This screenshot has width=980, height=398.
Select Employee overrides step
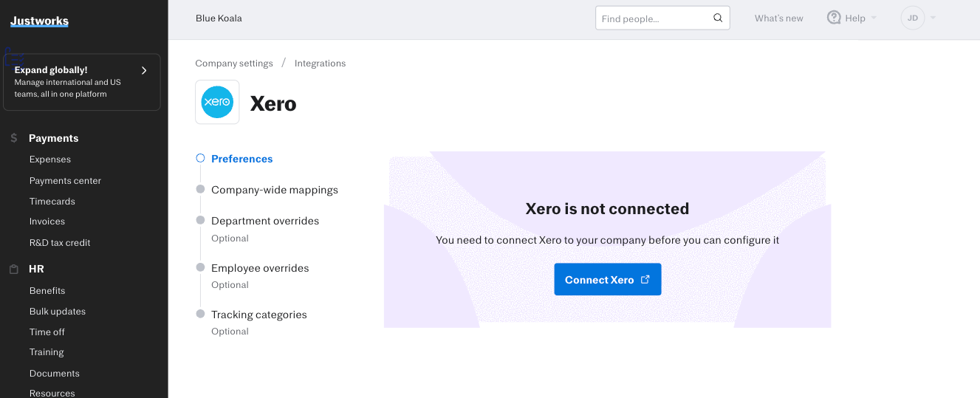(260, 268)
